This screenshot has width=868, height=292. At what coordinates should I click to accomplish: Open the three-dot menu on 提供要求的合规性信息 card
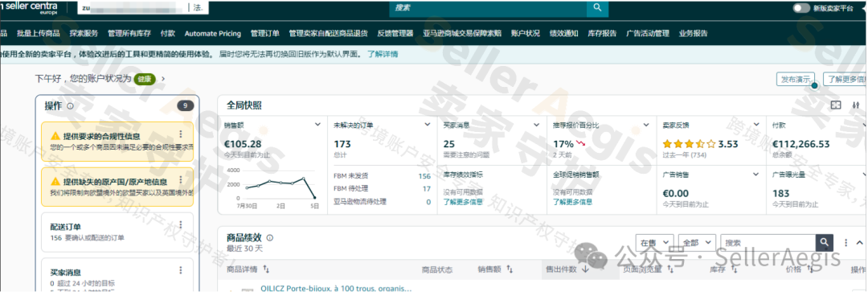(181, 134)
